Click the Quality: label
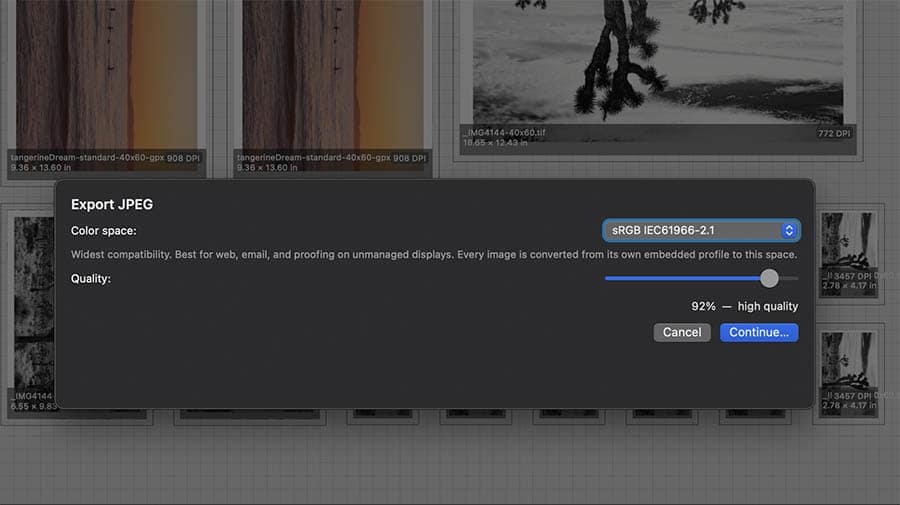This screenshot has width=900, height=505. coord(91,279)
